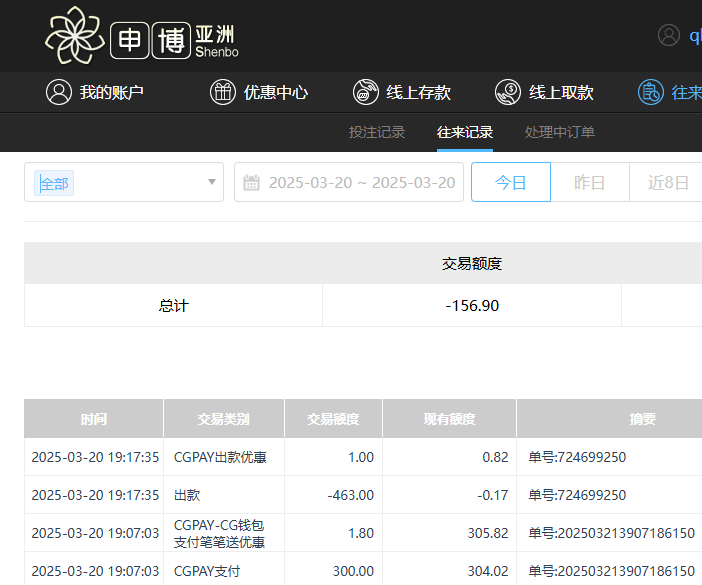
Task: Click the 总计 label cell
Action: (x=173, y=305)
